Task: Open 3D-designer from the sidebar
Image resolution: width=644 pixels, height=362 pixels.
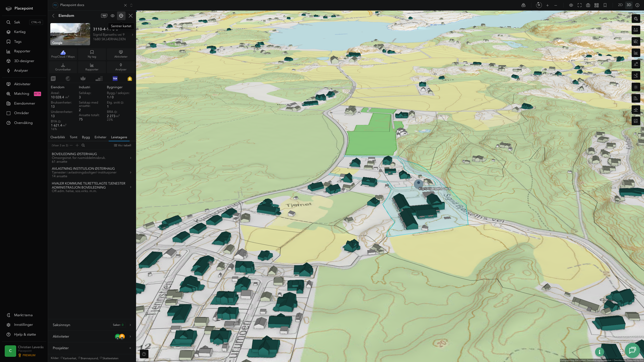Action: [24, 61]
